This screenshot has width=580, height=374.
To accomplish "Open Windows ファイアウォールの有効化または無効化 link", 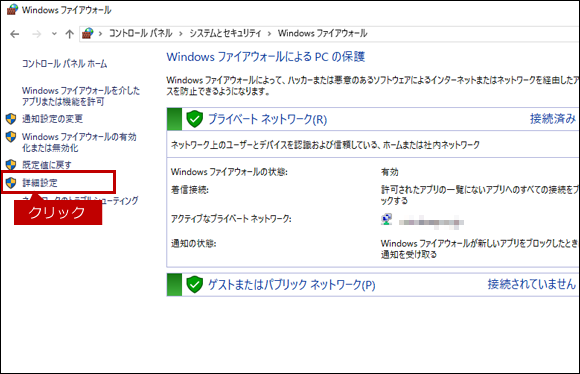I will click(79, 142).
